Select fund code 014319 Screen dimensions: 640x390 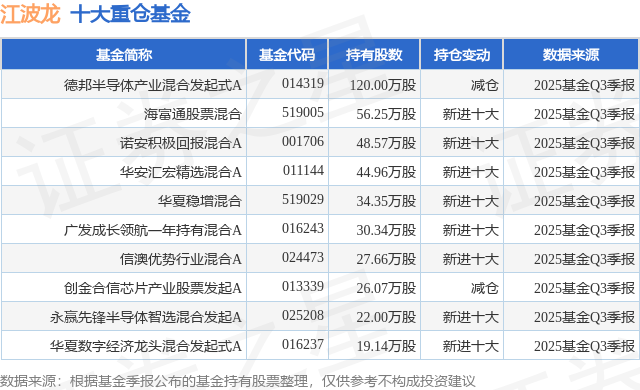tap(303, 83)
